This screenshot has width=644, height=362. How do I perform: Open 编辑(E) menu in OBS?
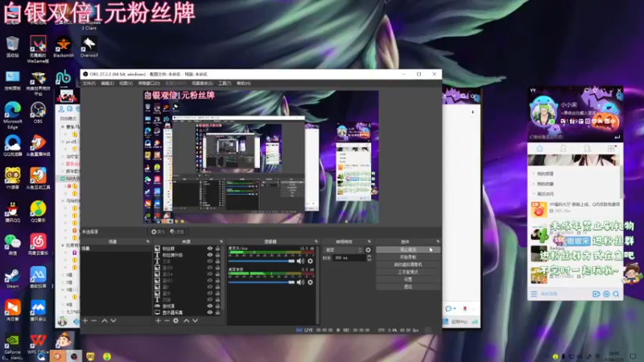pyautogui.click(x=107, y=84)
